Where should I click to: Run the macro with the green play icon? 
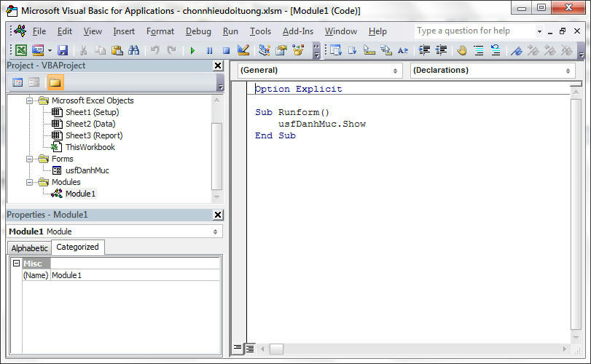tap(192, 50)
